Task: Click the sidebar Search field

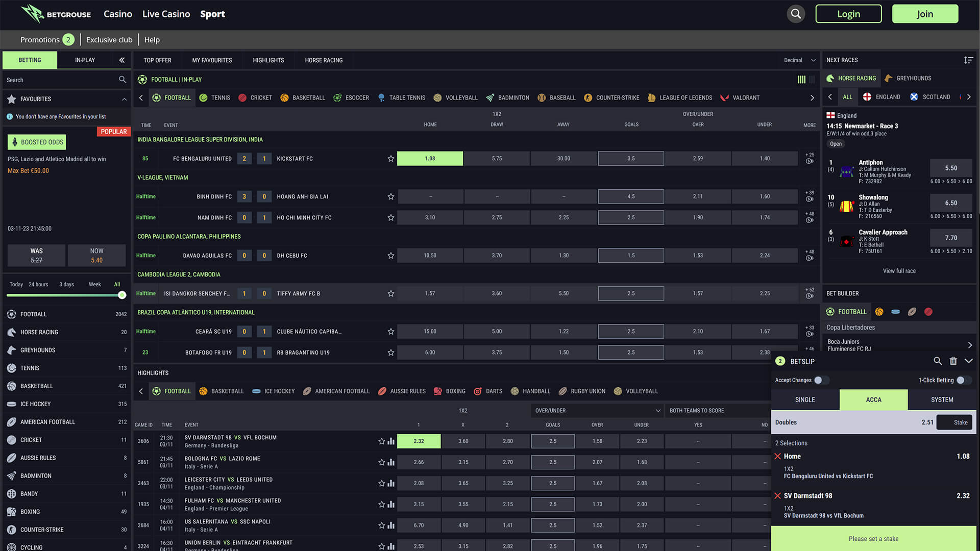Action: pyautogui.click(x=66, y=80)
